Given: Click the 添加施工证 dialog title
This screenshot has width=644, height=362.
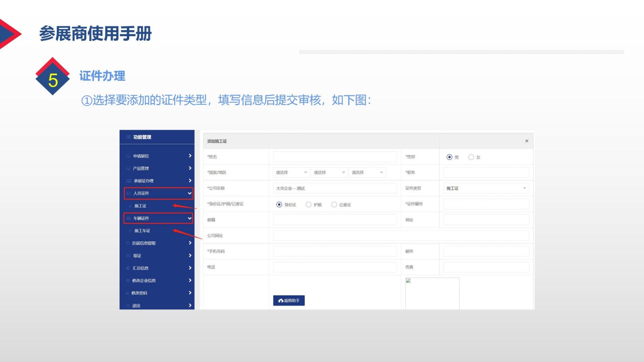Looking at the screenshot, I should 217,141.
